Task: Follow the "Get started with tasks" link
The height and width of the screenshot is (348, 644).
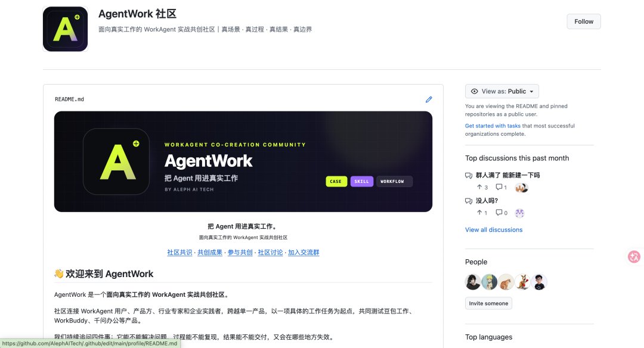Action: (493, 126)
